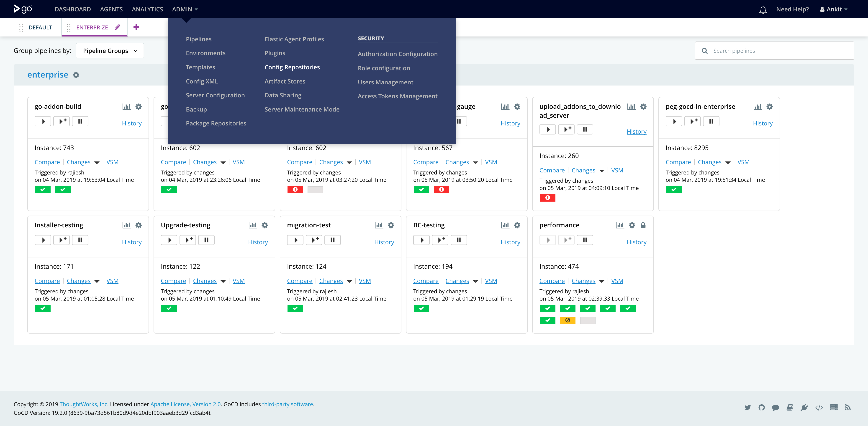Open analytics chart for BC-testing
This screenshot has height=426, width=868.
(505, 225)
